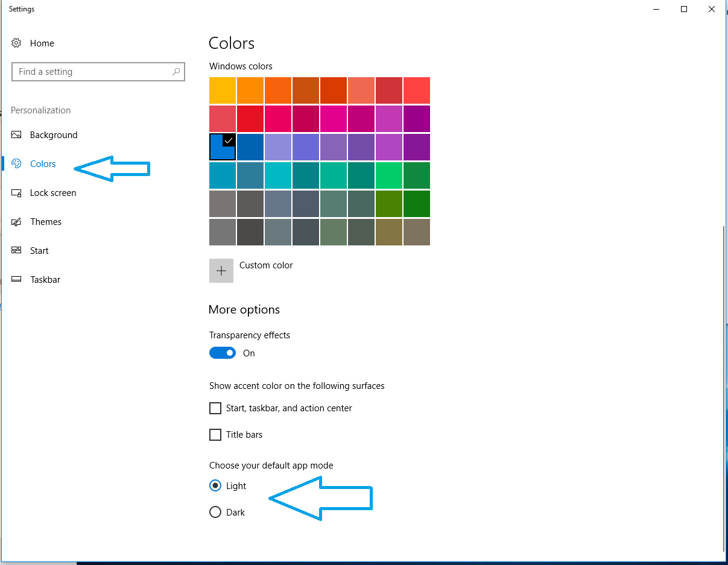This screenshot has width=728, height=565.
Task: Click the Home gear icon
Action: pos(16,43)
